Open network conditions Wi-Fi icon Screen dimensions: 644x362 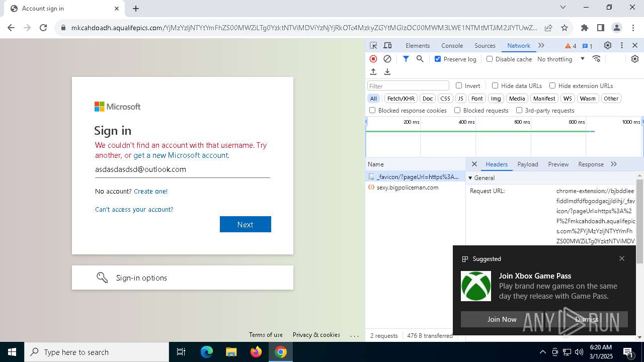coord(597,59)
